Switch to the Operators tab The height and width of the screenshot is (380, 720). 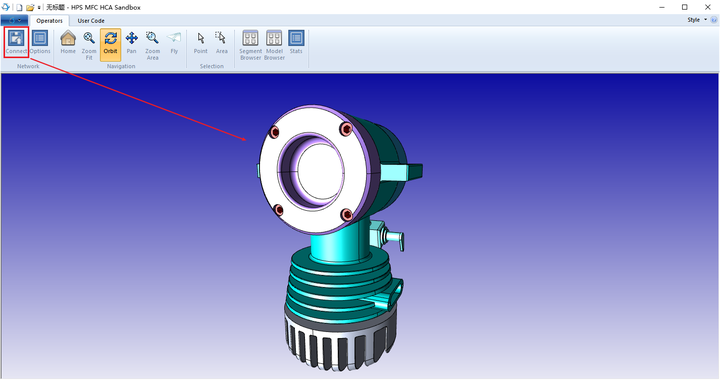click(x=49, y=21)
